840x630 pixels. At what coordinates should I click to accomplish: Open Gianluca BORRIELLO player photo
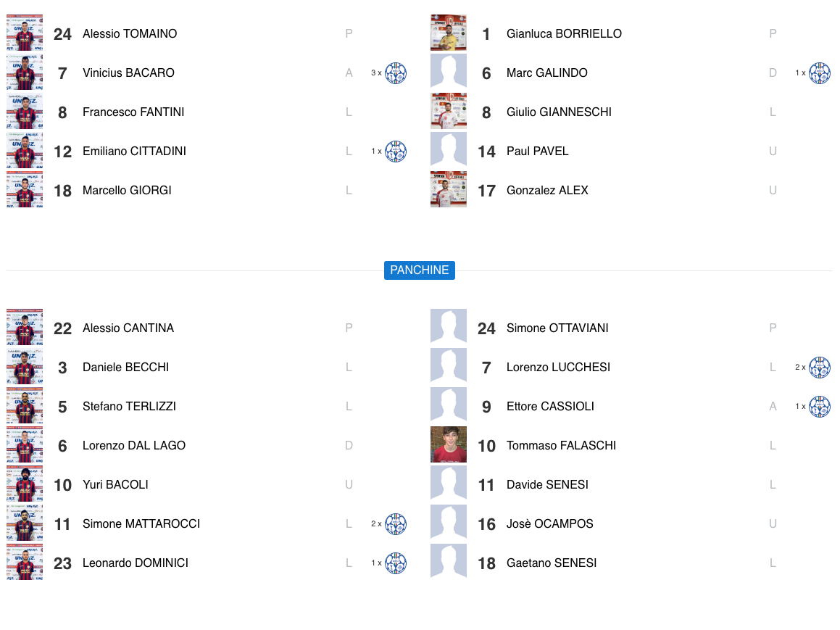point(449,33)
